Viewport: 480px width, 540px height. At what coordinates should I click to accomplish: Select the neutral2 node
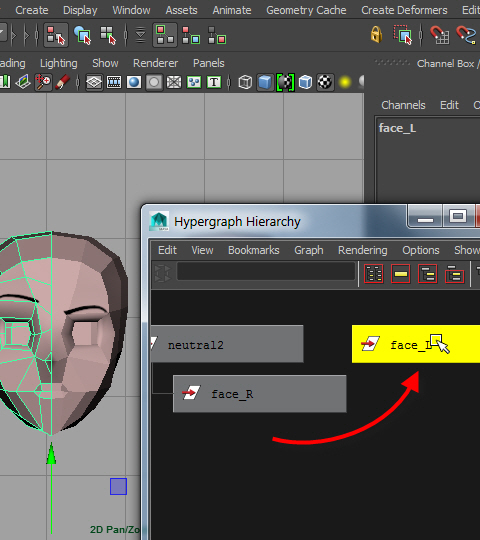pos(227,344)
